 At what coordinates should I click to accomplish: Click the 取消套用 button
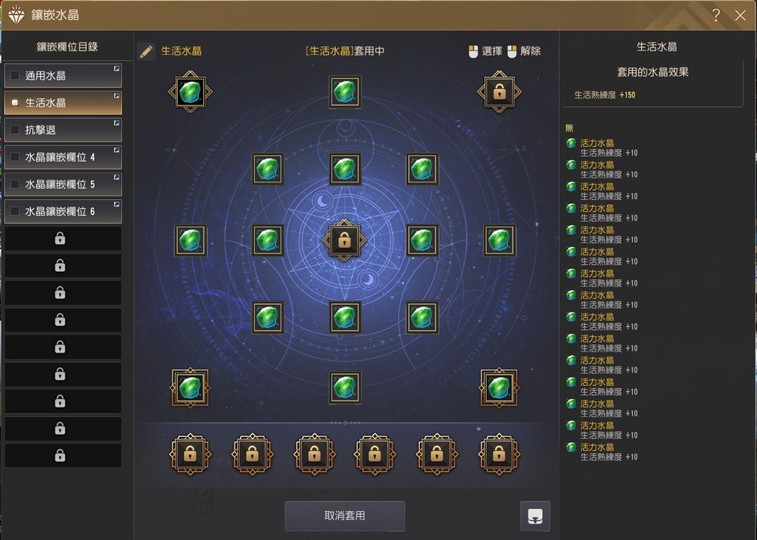coord(345,516)
